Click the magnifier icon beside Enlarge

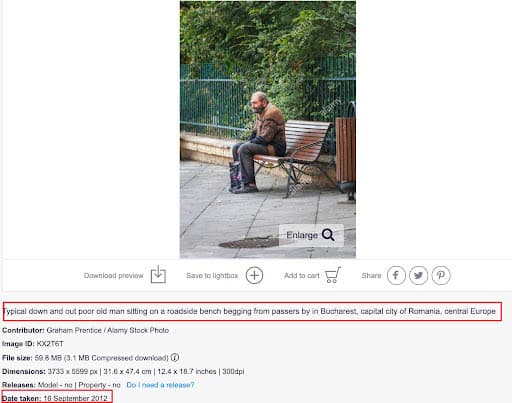[328, 235]
